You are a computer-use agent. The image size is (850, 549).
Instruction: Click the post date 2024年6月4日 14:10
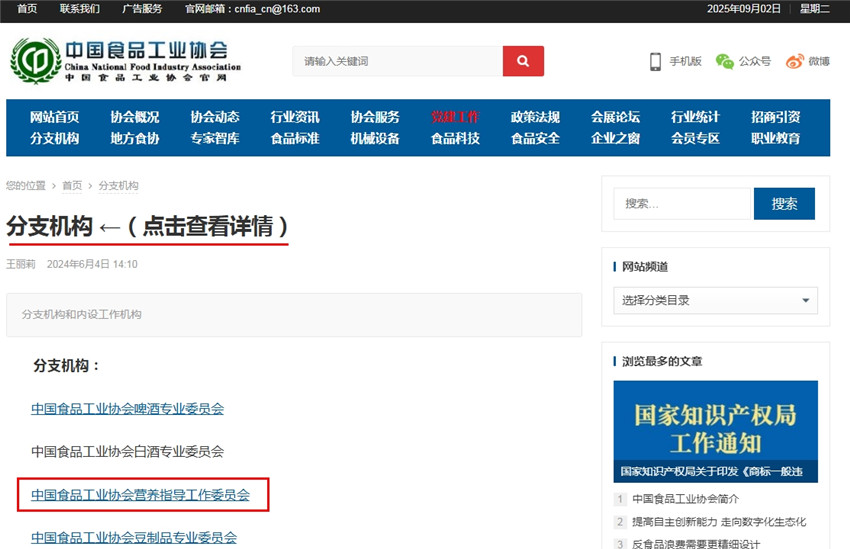click(92, 264)
